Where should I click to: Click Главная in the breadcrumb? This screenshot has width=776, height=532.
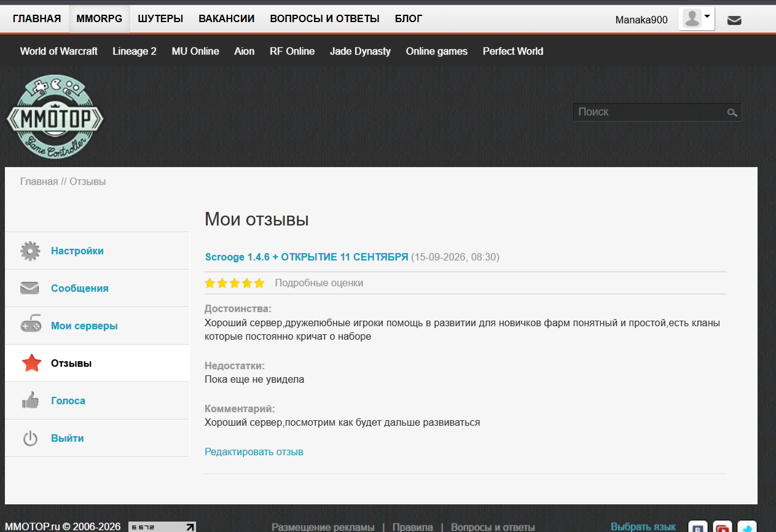pyautogui.click(x=39, y=181)
